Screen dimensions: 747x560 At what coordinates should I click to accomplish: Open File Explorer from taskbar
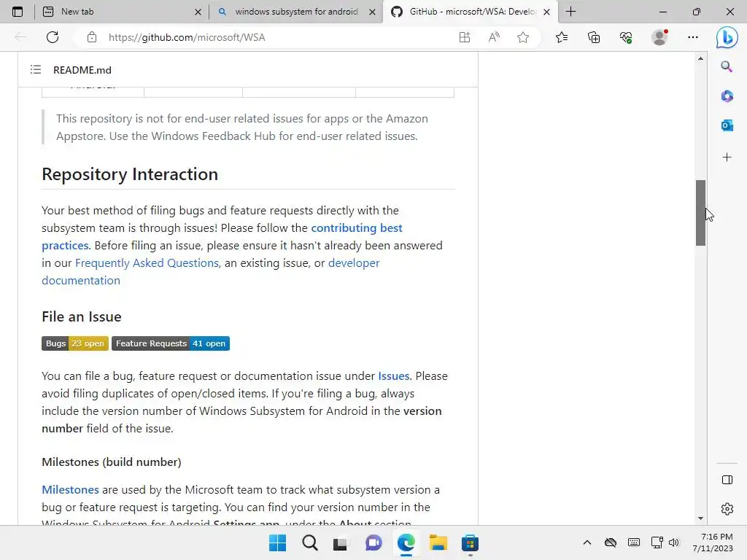(438, 542)
